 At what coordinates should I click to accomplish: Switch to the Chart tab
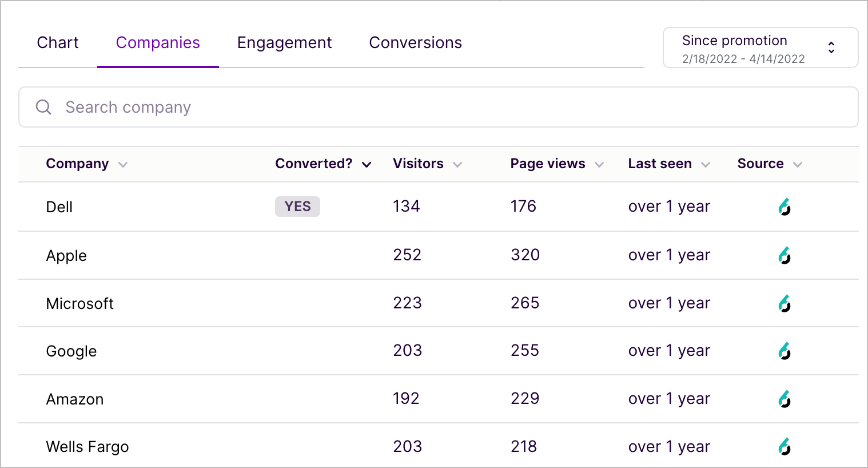pyautogui.click(x=58, y=43)
